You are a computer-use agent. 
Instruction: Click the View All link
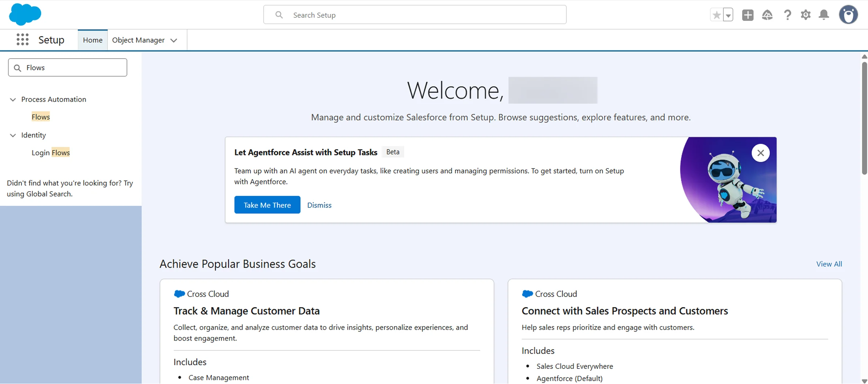pyautogui.click(x=829, y=264)
